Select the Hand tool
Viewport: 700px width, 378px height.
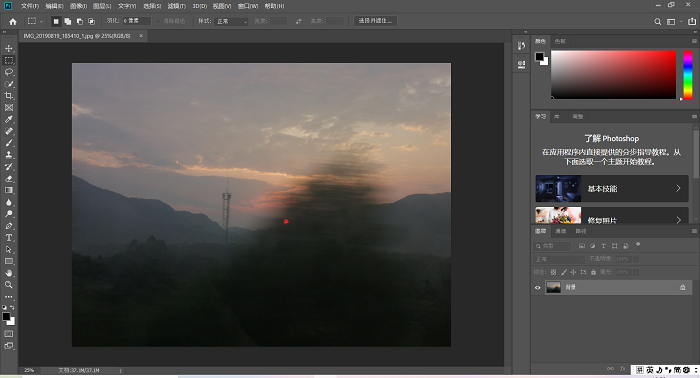point(8,273)
